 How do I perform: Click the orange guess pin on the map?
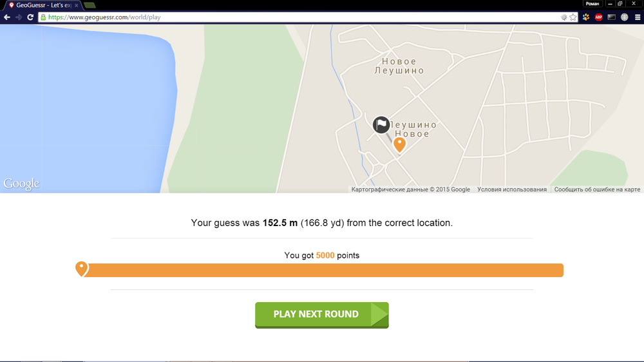coord(399,145)
